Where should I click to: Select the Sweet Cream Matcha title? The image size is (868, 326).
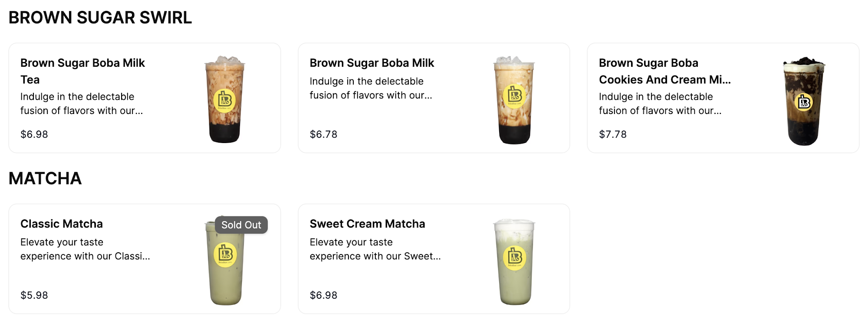pyautogui.click(x=367, y=224)
